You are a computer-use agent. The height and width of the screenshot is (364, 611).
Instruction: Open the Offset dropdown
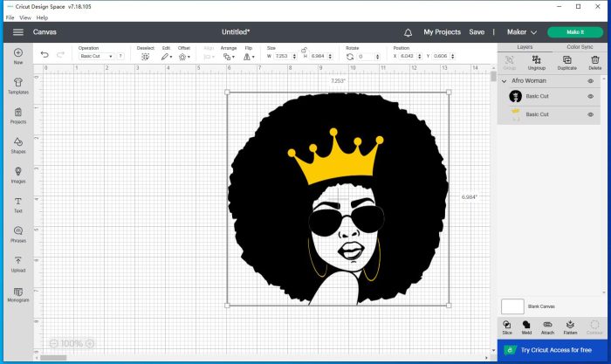click(184, 57)
